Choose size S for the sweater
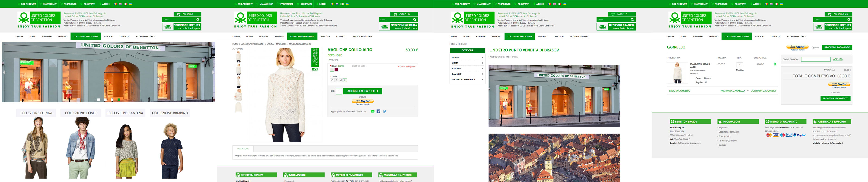This screenshot has height=182, width=868. tap(336, 80)
